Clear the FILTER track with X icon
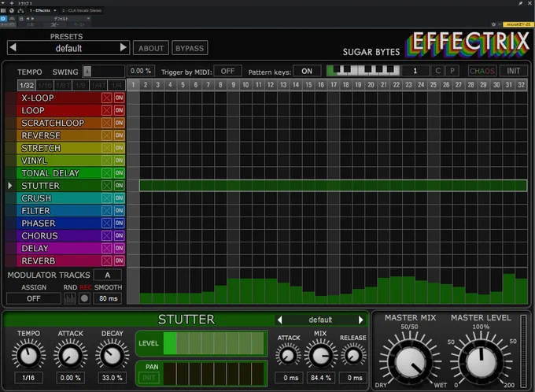 [106, 210]
